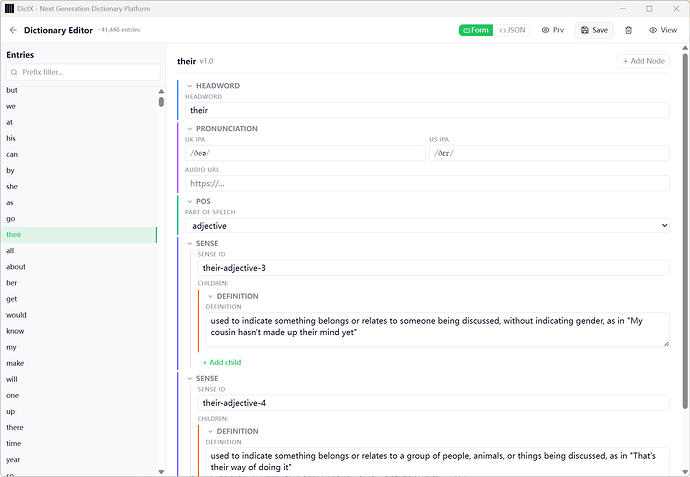690x477 pixels.
Task: Switch to Form editing mode
Action: pos(476,30)
